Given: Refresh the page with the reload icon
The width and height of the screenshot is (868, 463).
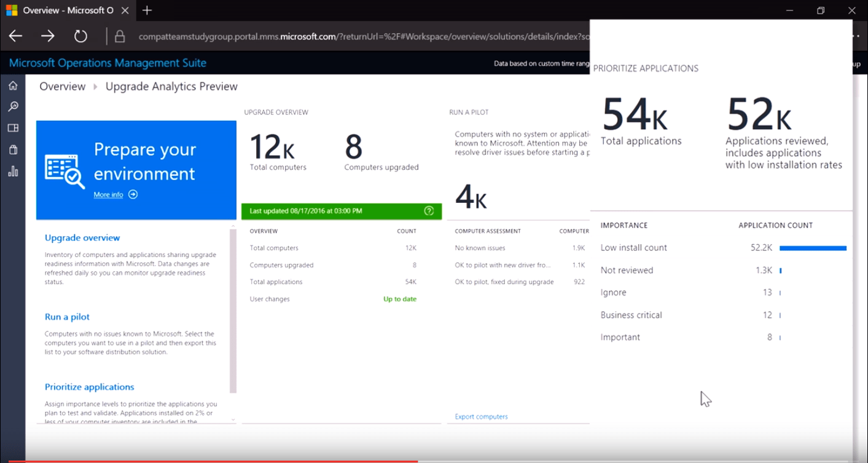Looking at the screenshot, I should (x=80, y=36).
